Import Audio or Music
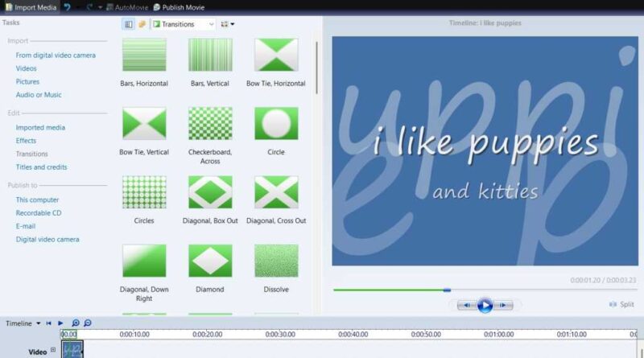Image resolution: width=644 pixels, height=358 pixels. [x=39, y=94]
